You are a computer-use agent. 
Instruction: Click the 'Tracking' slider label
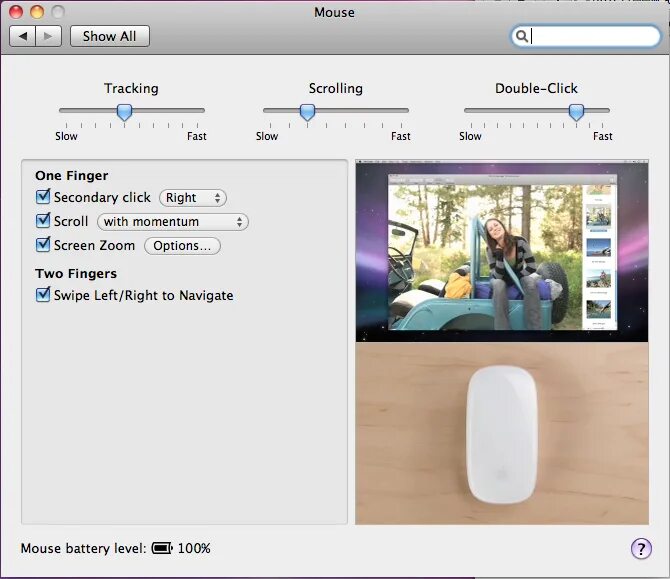[x=131, y=88]
